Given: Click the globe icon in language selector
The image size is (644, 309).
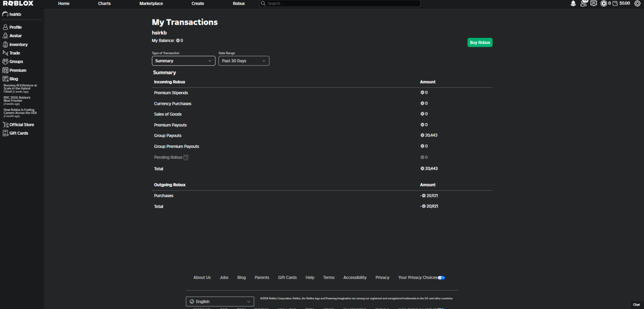Looking at the screenshot, I should [x=192, y=301].
